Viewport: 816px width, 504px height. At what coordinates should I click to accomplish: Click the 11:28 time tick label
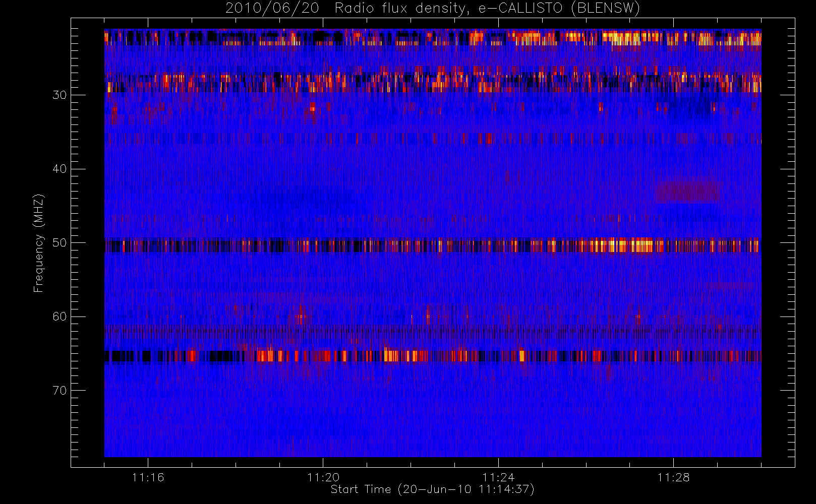(673, 477)
